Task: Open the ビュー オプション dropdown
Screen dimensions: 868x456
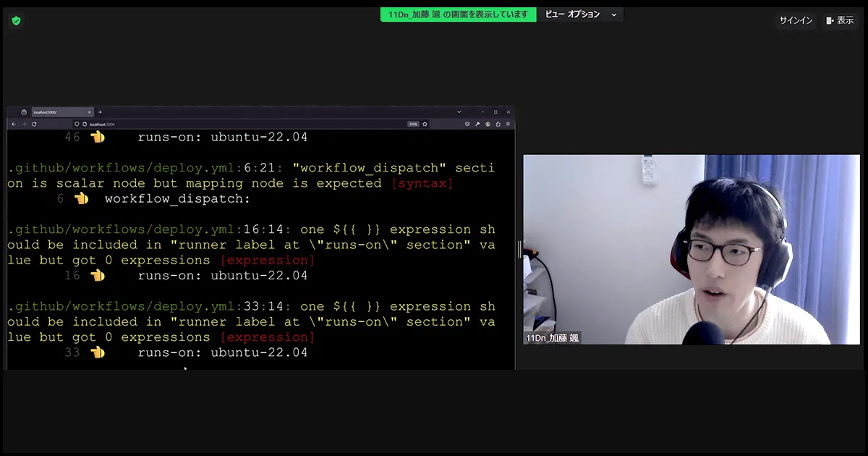Action: pos(580,14)
